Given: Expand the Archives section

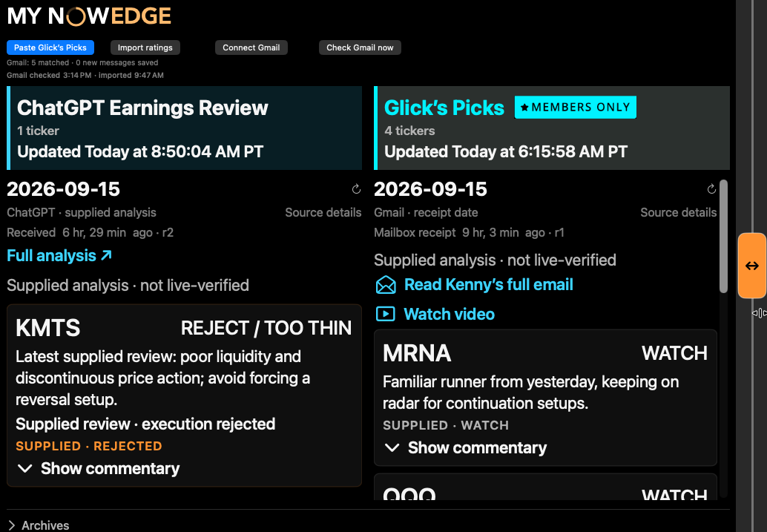Looking at the screenshot, I should [x=39, y=525].
